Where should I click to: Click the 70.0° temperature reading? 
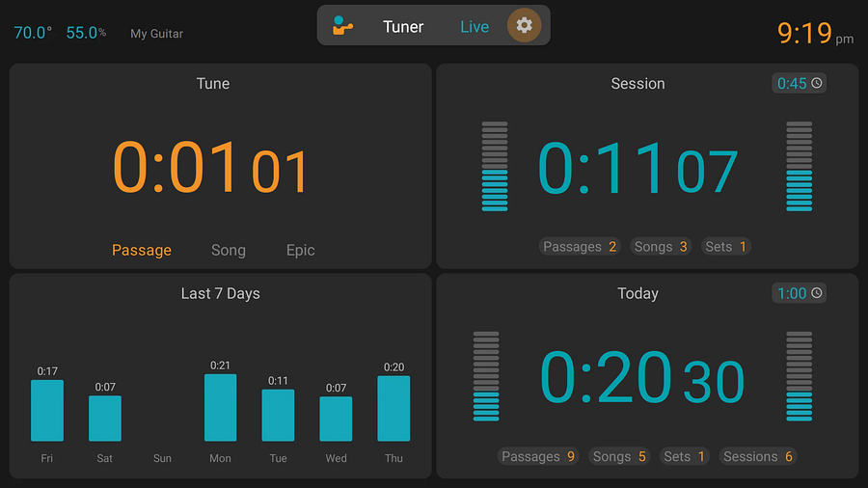click(33, 33)
